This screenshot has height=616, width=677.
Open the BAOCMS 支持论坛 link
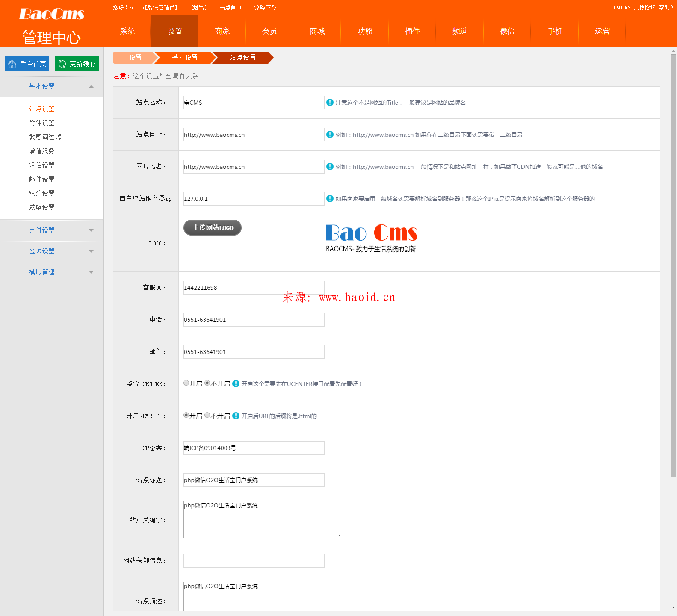pyautogui.click(x=634, y=7)
